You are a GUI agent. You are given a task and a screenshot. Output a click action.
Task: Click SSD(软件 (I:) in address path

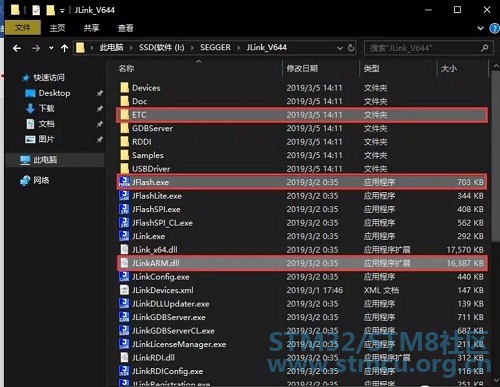[x=162, y=47]
